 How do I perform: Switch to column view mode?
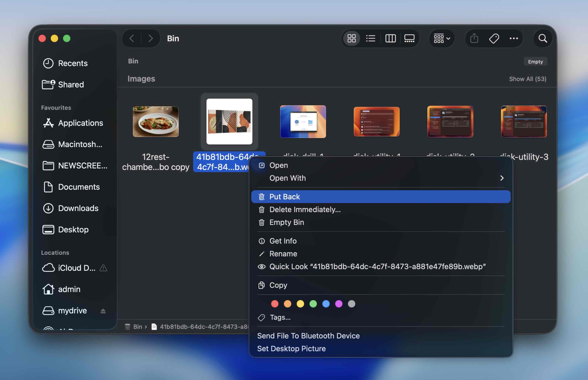390,39
